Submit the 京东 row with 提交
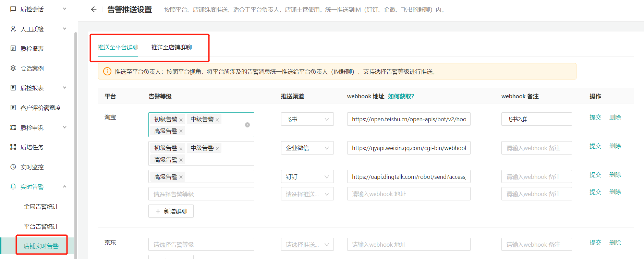Image resolution: width=644 pixels, height=259 pixels. [595, 243]
